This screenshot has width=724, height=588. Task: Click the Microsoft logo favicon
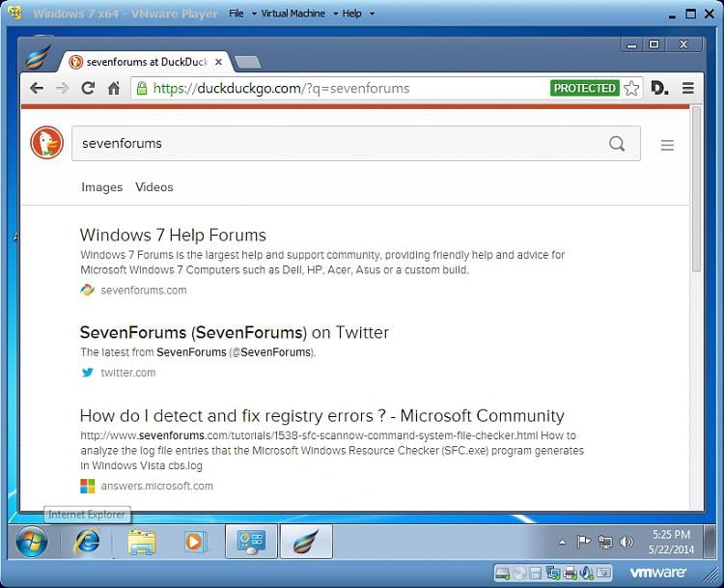(87, 486)
